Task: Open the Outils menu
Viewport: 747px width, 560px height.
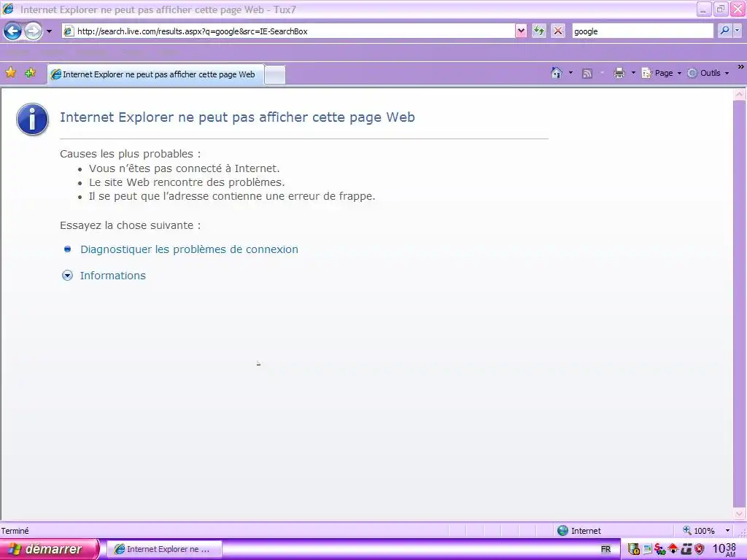Action: click(708, 73)
